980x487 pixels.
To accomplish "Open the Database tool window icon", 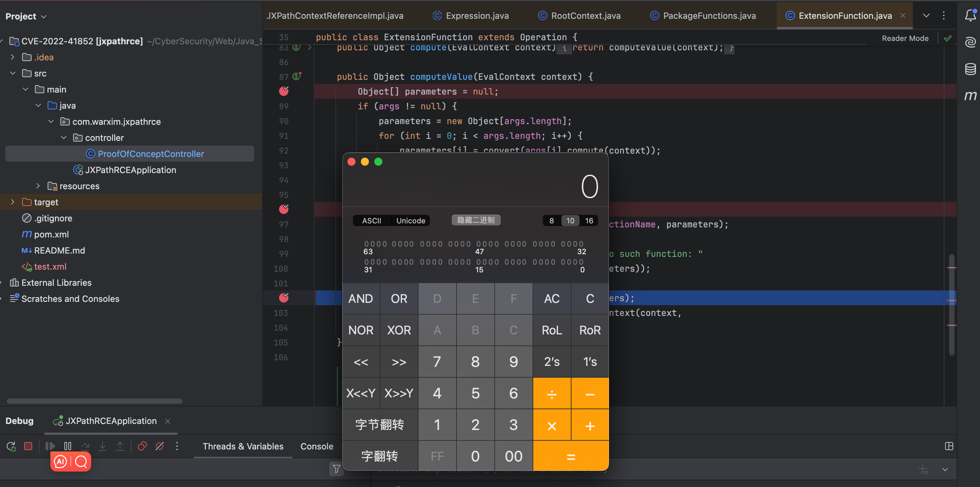I will tap(970, 69).
